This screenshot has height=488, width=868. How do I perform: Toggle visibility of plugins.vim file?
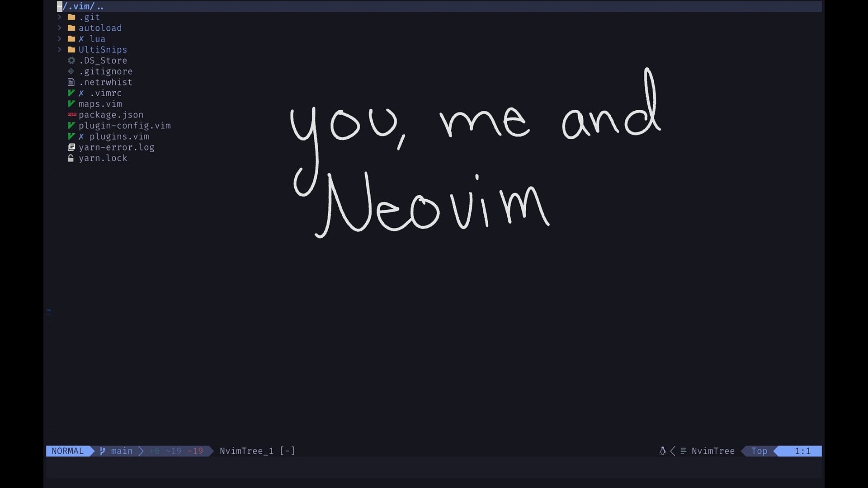pyautogui.click(x=119, y=136)
